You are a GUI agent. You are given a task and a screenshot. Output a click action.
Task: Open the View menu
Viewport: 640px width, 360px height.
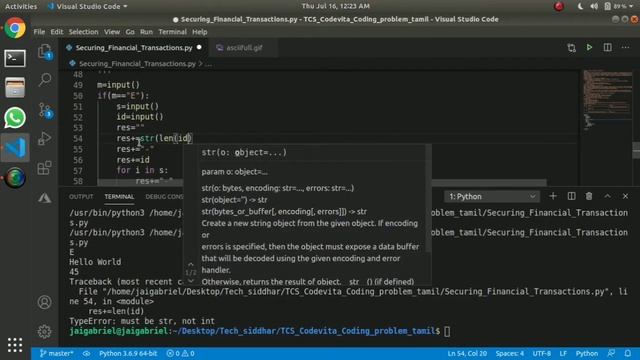coord(112,32)
